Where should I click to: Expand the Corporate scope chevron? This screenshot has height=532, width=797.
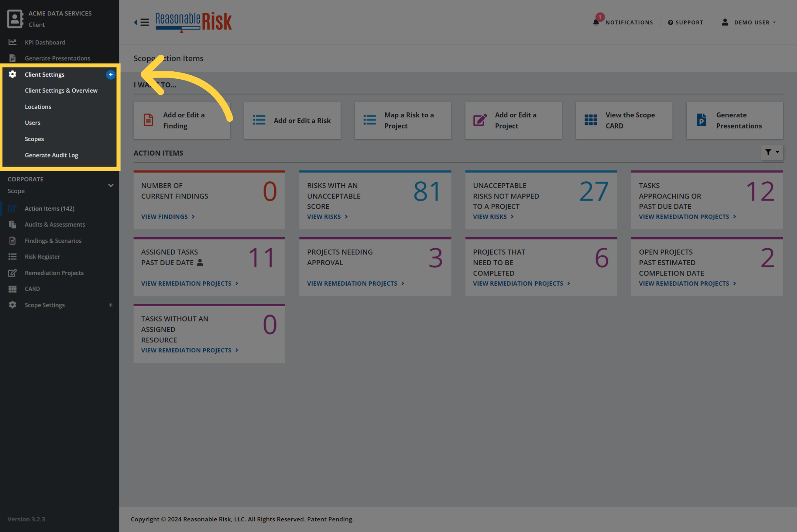111,185
